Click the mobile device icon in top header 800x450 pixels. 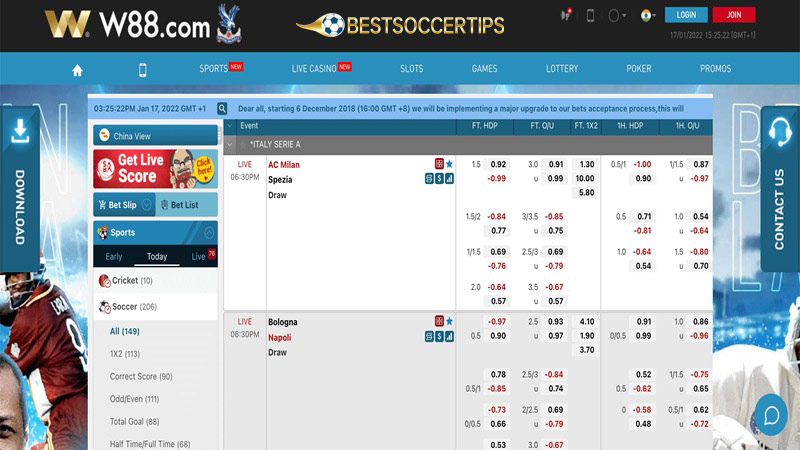tap(590, 15)
